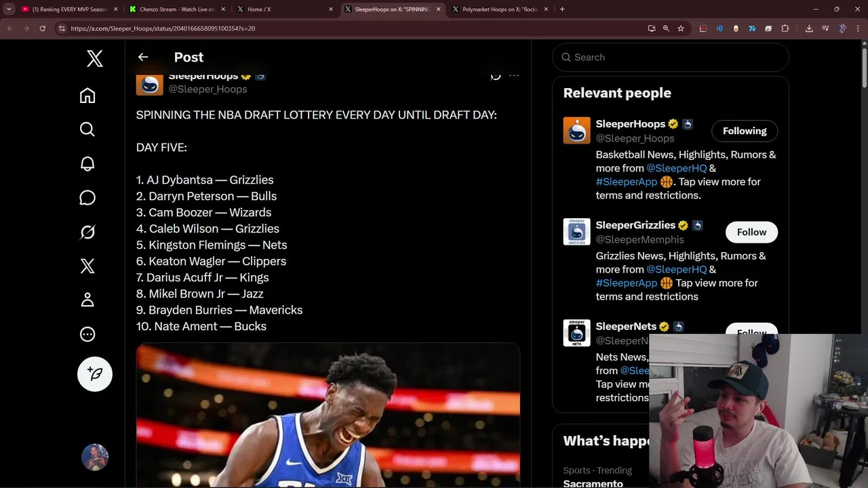Open Grok from sidebar slashed-circle icon
The width and height of the screenshot is (868, 488).
pyautogui.click(x=87, y=232)
